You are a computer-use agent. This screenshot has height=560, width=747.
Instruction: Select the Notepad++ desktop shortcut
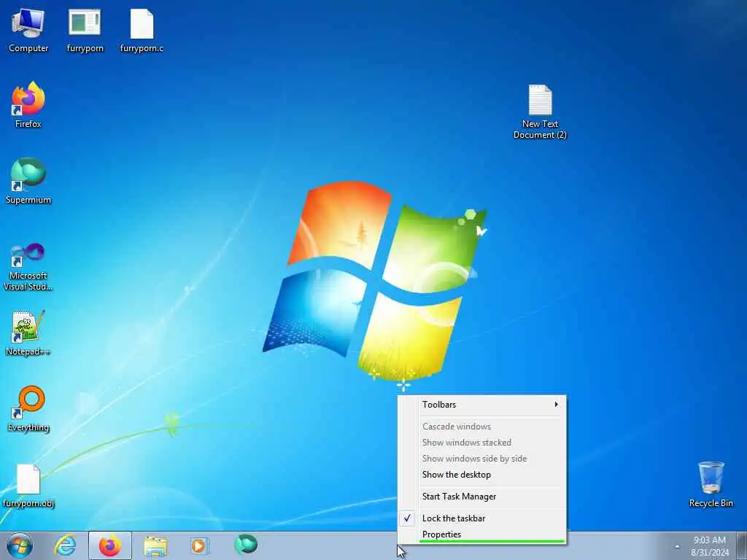[x=28, y=332]
